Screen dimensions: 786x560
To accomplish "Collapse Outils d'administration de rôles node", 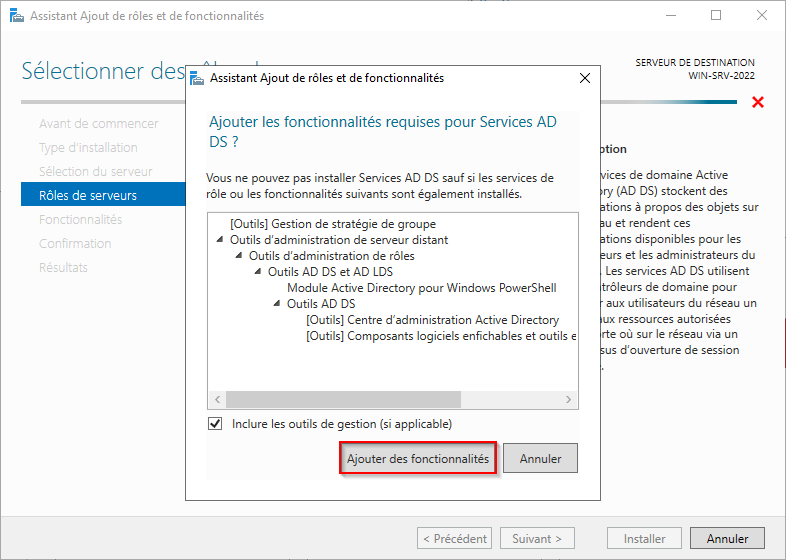I will tap(239, 256).
